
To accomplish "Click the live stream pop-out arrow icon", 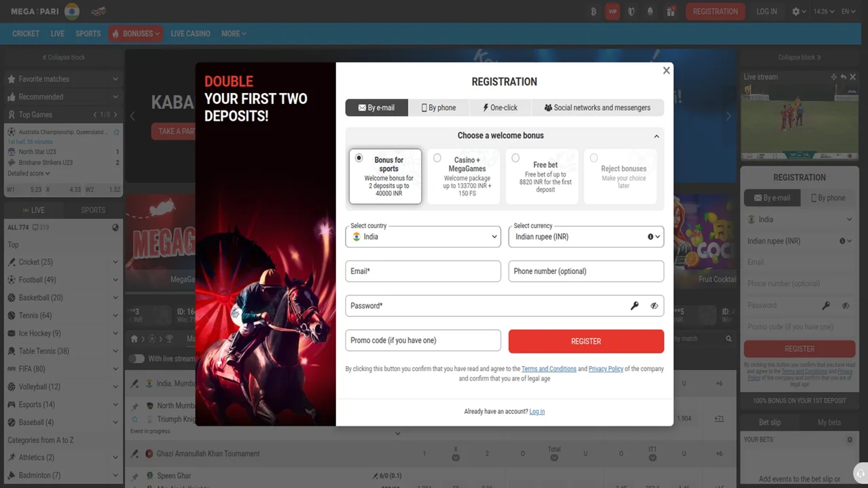I will point(843,77).
